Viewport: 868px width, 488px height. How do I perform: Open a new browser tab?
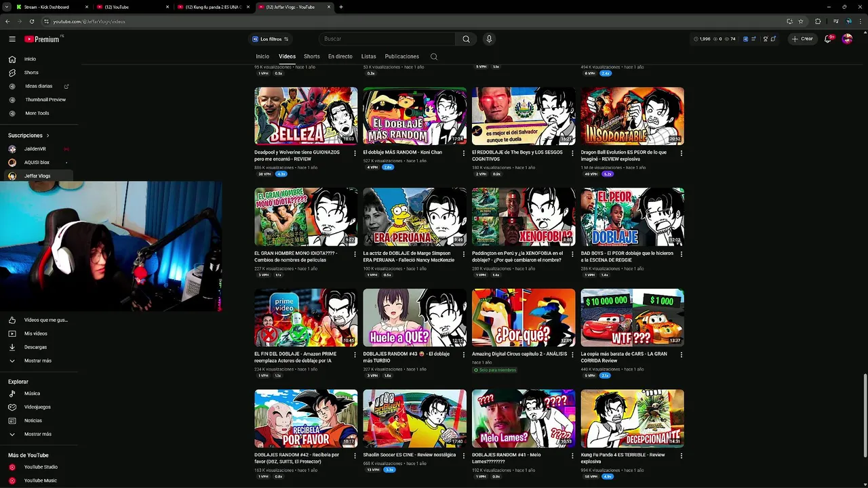click(x=341, y=7)
